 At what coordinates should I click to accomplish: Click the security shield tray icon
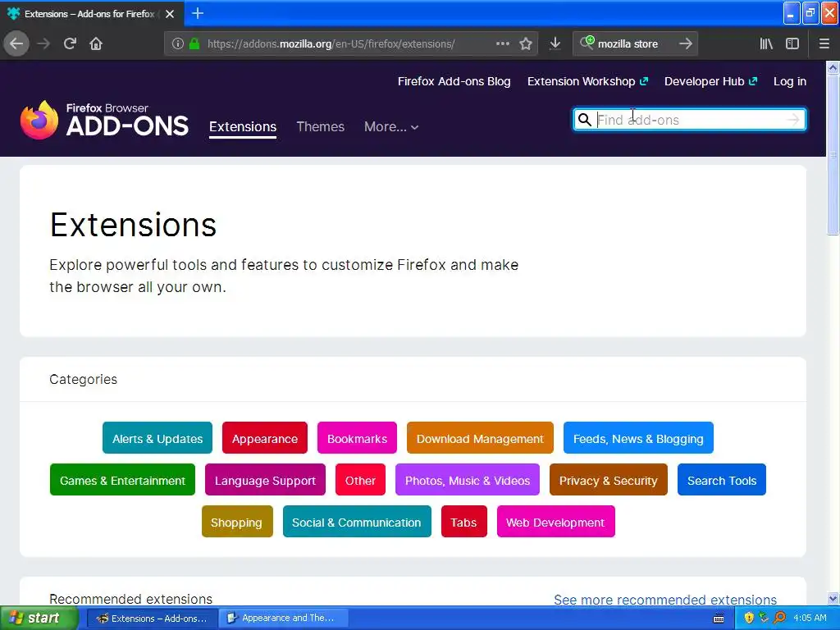(x=749, y=618)
